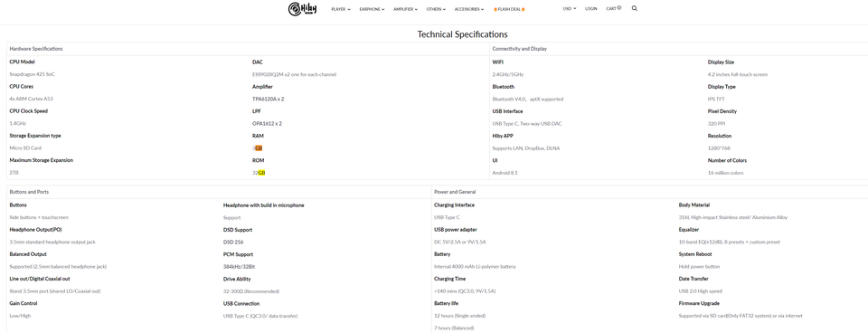Click the DC 5V/2.5A or 9V/1.5A value
The image size is (868, 333).
460,243
